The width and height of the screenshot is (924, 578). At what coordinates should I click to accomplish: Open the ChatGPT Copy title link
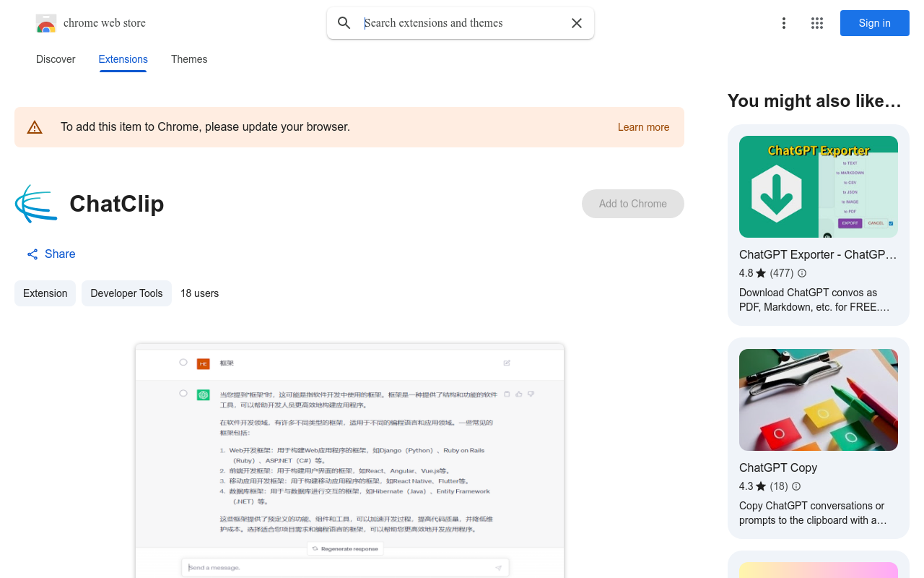point(778,467)
